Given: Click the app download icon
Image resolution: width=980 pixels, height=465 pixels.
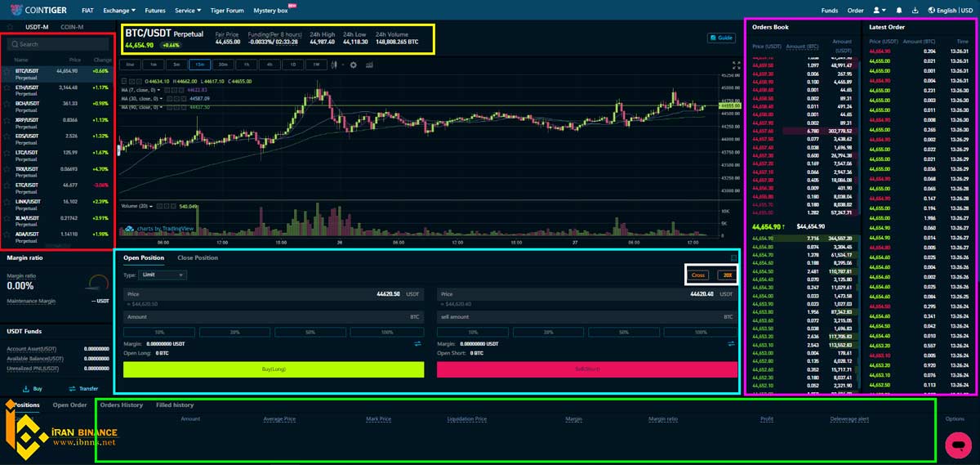Looking at the screenshot, I should point(915,11).
